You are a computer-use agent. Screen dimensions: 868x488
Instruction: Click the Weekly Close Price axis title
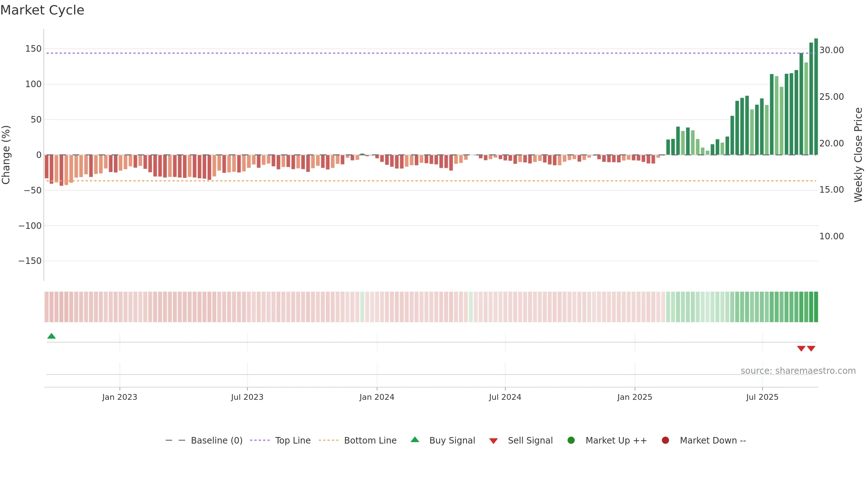pos(858,155)
